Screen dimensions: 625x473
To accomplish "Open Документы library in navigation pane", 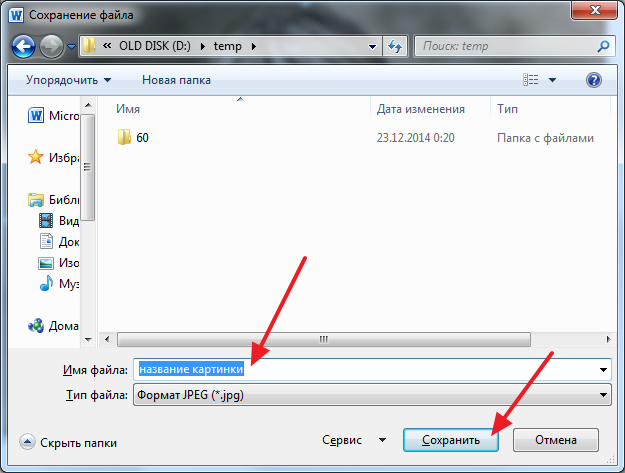I will coord(59,241).
